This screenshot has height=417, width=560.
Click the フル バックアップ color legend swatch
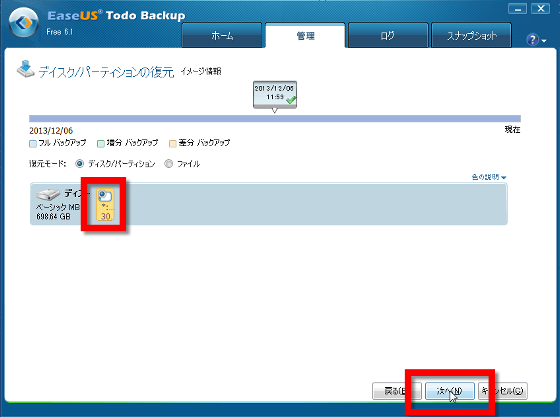point(33,144)
